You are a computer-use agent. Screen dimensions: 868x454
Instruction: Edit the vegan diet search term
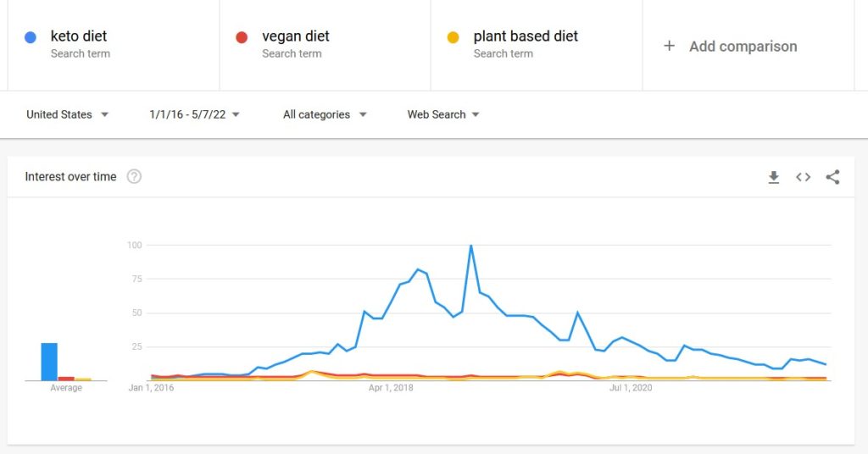click(x=296, y=36)
